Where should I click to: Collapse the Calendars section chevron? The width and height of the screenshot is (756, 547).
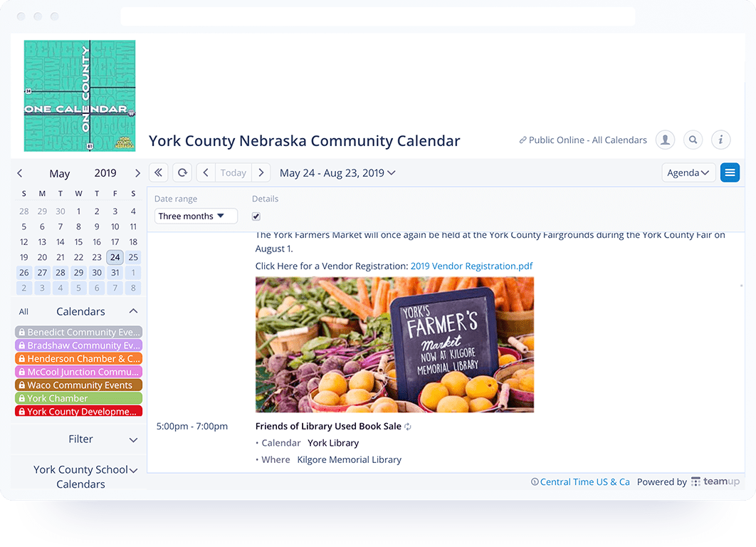(x=134, y=312)
